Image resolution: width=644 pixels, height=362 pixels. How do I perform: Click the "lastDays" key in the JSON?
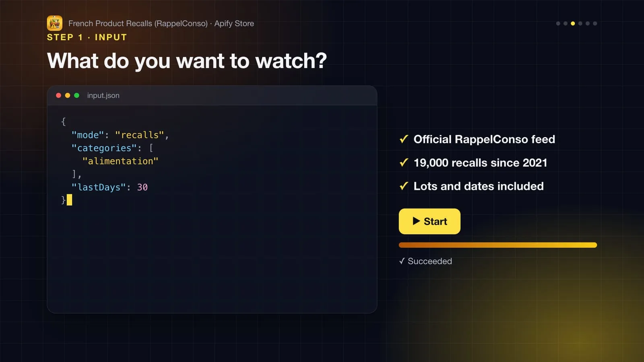[x=99, y=187]
